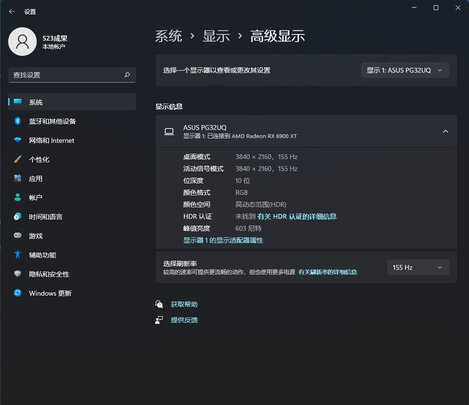Click the ASUS PG32UQ monitor icon
469x405 pixels.
(x=169, y=132)
